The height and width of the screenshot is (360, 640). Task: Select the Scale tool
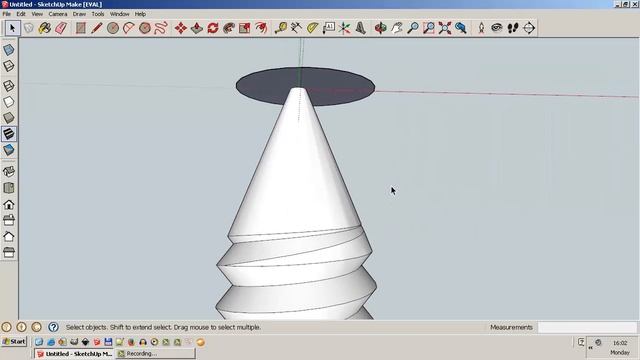244,28
